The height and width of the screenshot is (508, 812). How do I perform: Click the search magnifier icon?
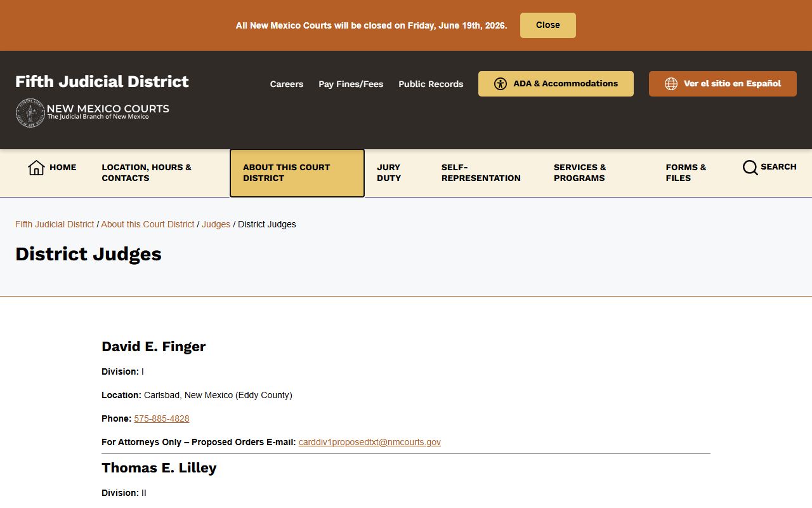pyautogui.click(x=750, y=168)
